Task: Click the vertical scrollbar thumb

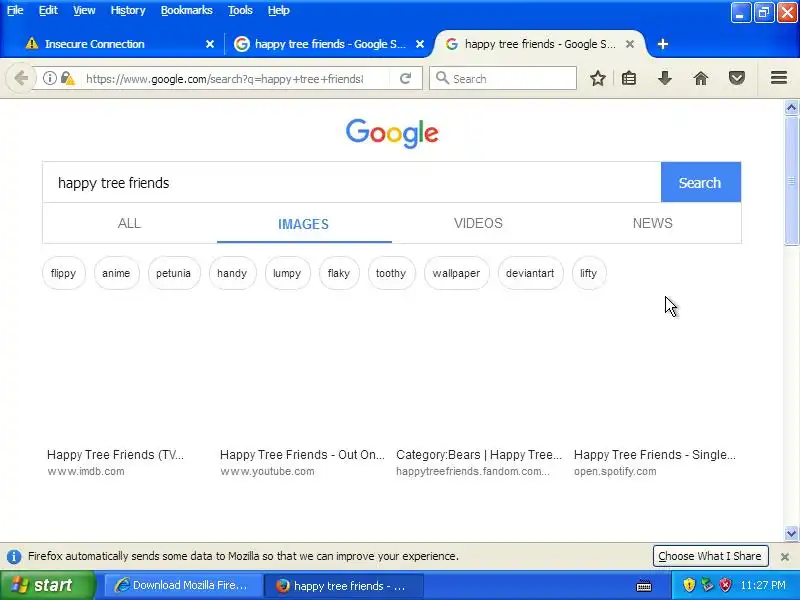Action: [791, 181]
